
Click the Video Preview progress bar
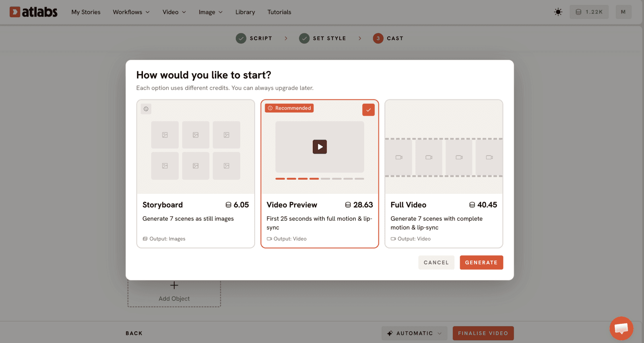[x=320, y=179]
